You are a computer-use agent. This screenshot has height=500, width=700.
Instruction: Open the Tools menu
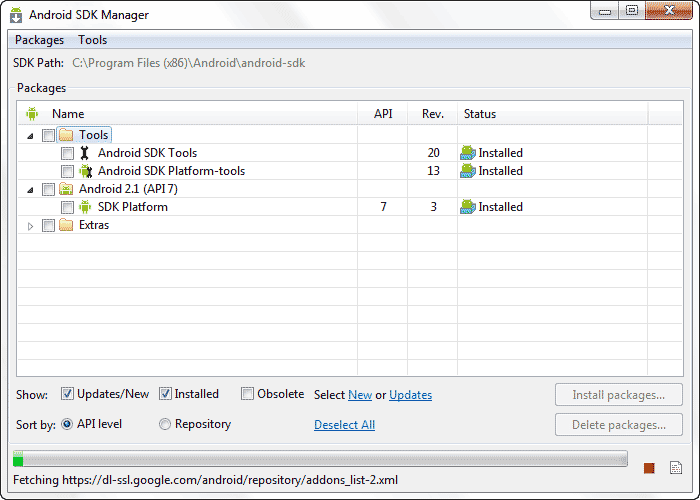[92, 40]
